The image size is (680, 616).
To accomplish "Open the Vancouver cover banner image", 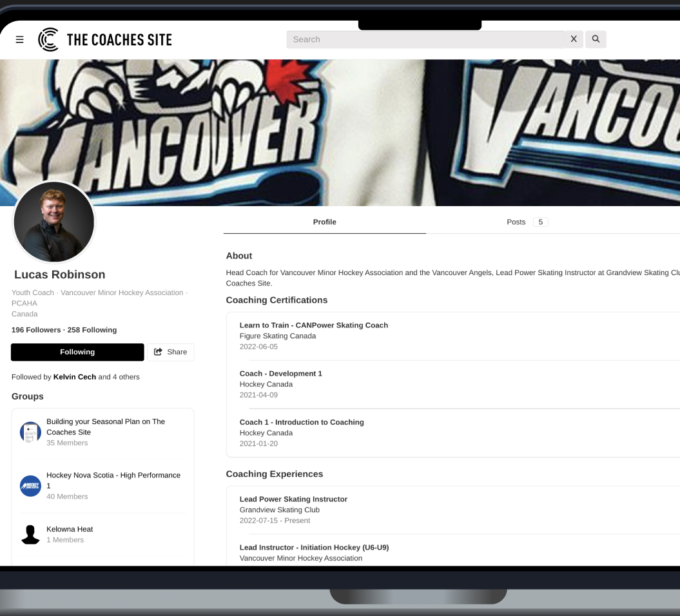I will point(340,132).
